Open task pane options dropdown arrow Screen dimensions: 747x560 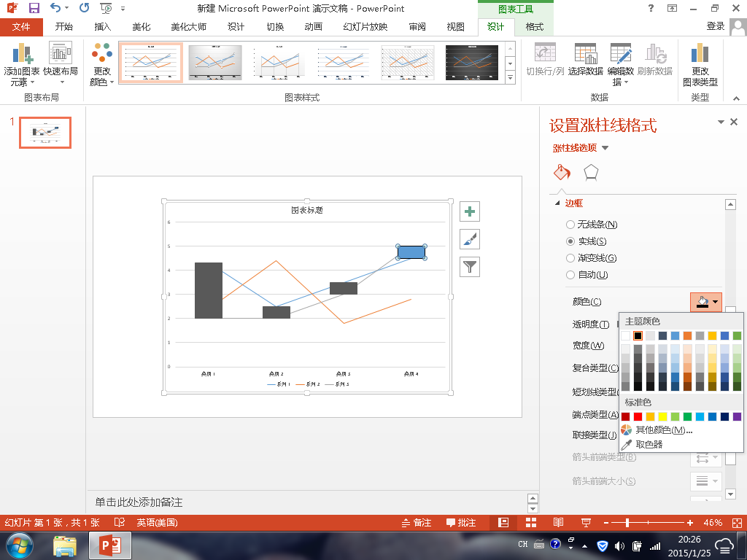pyautogui.click(x=721, y=122)
